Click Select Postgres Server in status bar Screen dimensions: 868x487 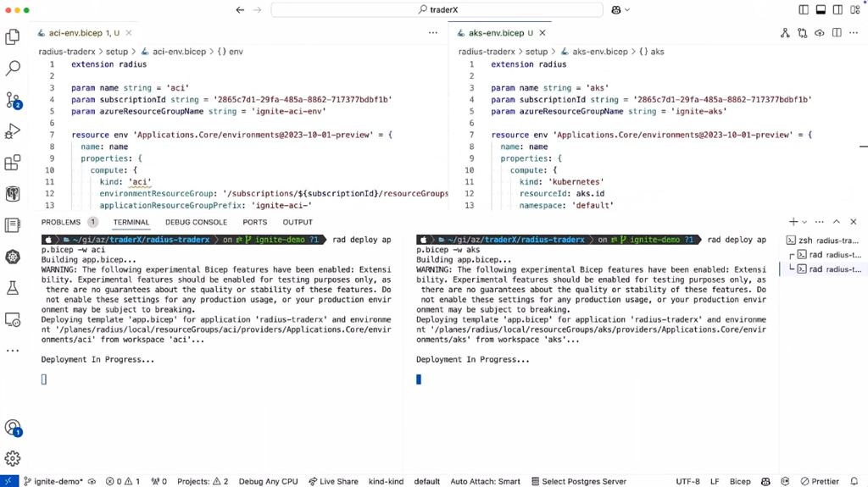pos(578,481)
